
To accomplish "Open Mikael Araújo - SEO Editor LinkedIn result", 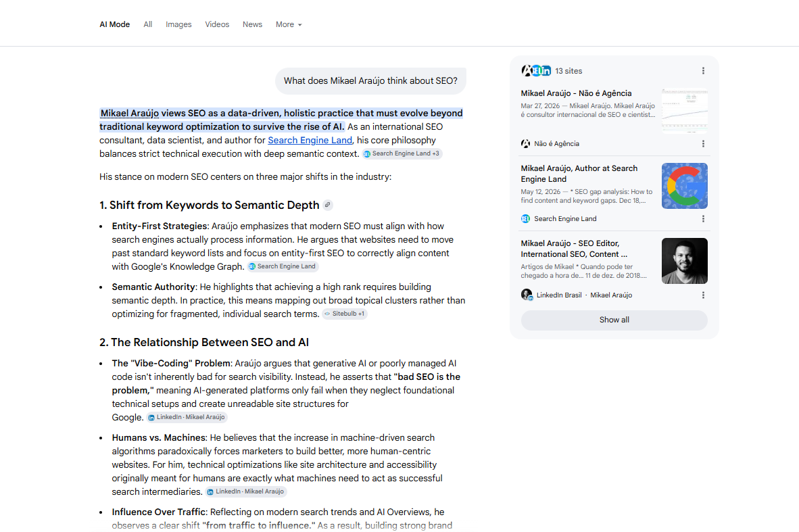I will click(x=574, y=249).
